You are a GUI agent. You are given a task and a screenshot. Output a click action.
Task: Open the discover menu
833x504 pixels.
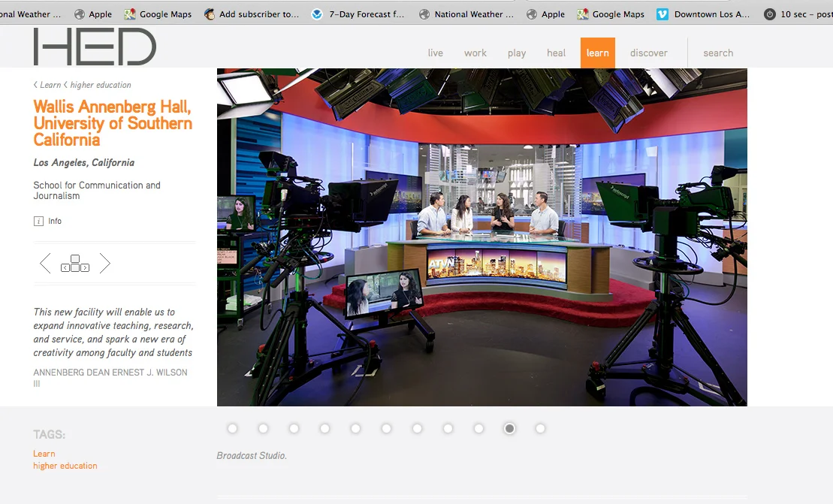649,53
